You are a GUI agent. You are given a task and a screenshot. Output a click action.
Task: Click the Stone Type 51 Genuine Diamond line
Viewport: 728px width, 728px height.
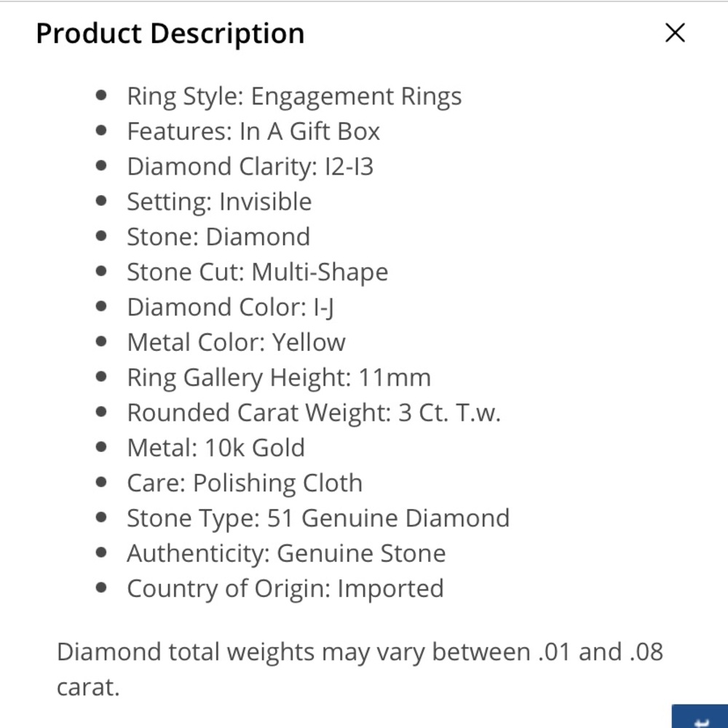tap(318, 518)
